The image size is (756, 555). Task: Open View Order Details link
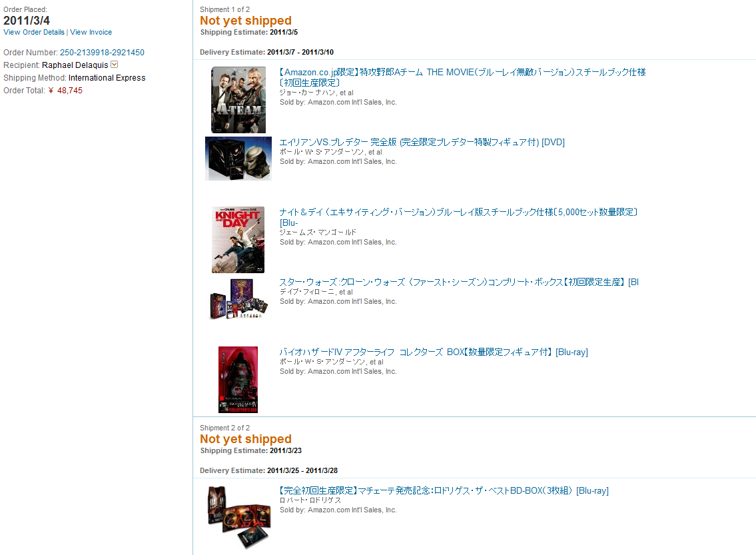[34, 32]
